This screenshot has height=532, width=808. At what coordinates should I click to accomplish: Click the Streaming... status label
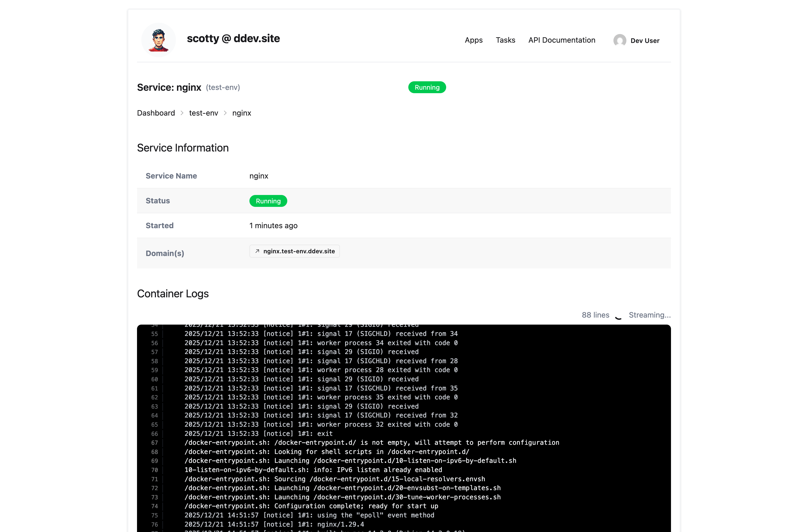(649, 315)
